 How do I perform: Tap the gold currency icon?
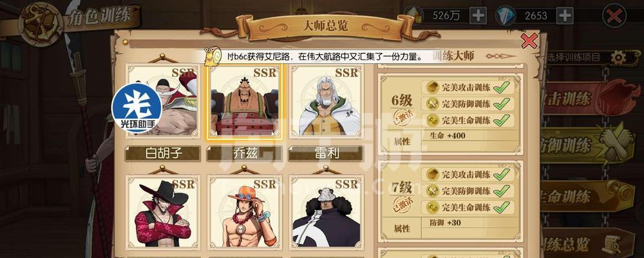pos(414,15)
